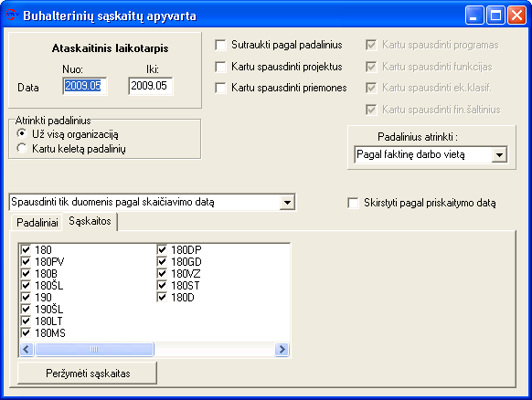Expand Spausdinti tik duomenis dropdown

(x=287, y=203)
